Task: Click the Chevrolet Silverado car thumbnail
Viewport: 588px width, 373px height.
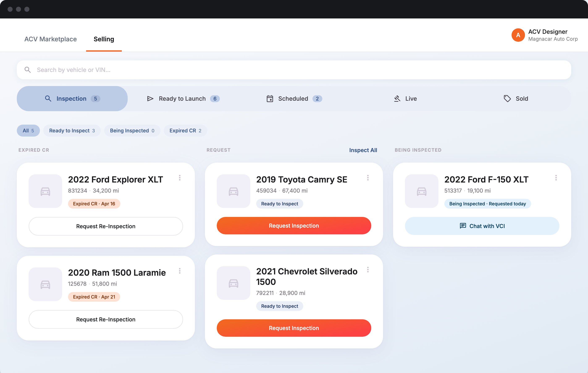Action: pyautogui.click(x=234, y=283)
